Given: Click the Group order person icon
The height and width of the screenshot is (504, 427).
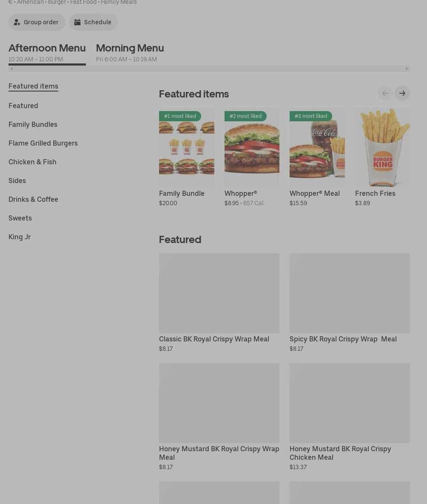Looking at the screenshot, I should 17,22.
